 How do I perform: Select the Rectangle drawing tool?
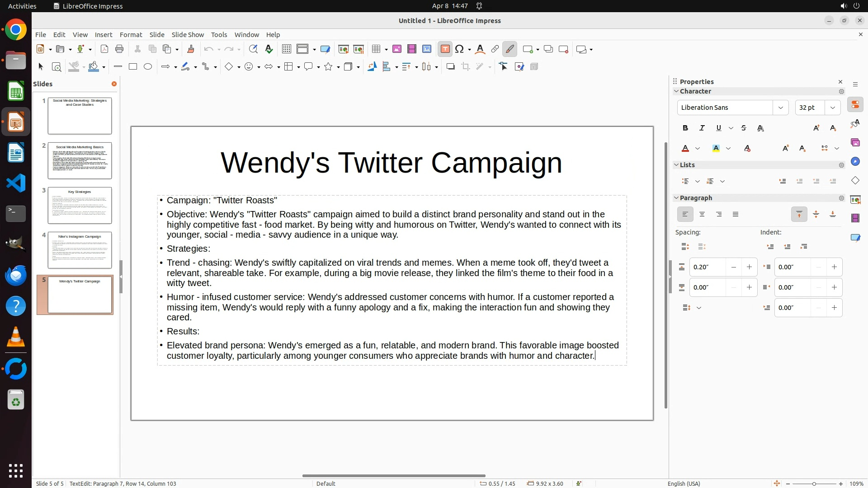132,67
